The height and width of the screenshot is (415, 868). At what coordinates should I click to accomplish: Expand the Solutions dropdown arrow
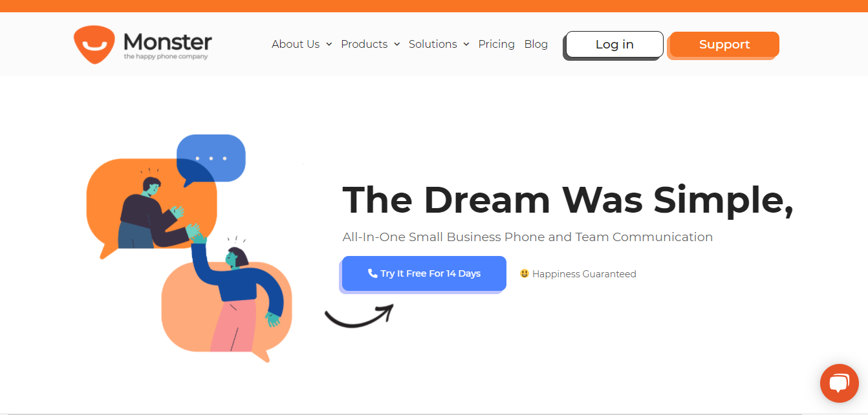coord(466,45)
